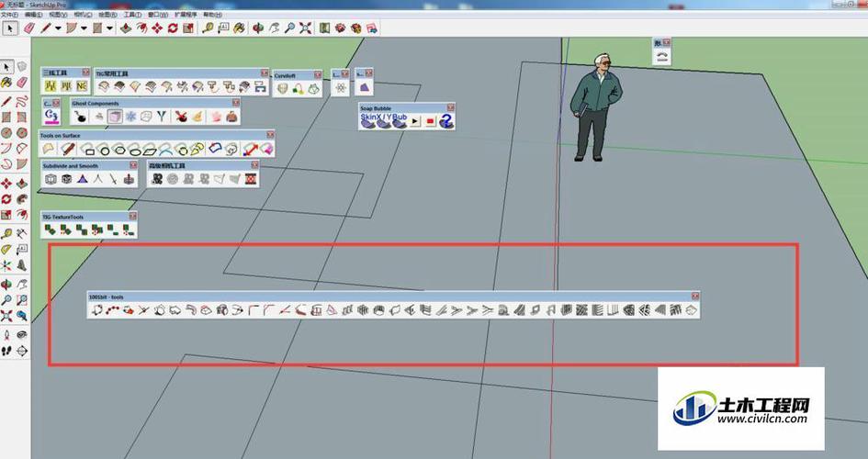Screen dimensions: 868x459
Task: Click the last icon in 1001bit tools
Action: [x=692, y=310]
